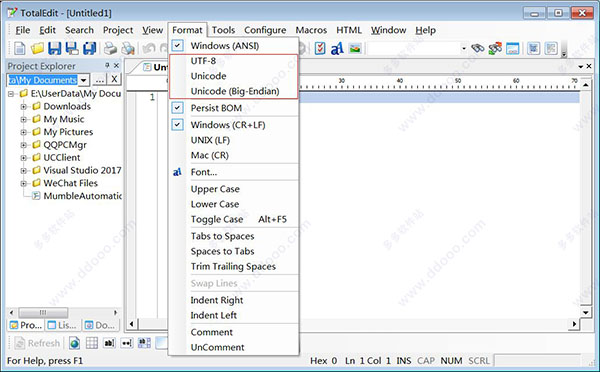Click the toolbar search input field
The height and width of the screenshot is (372, 600).
pos(413,49)
